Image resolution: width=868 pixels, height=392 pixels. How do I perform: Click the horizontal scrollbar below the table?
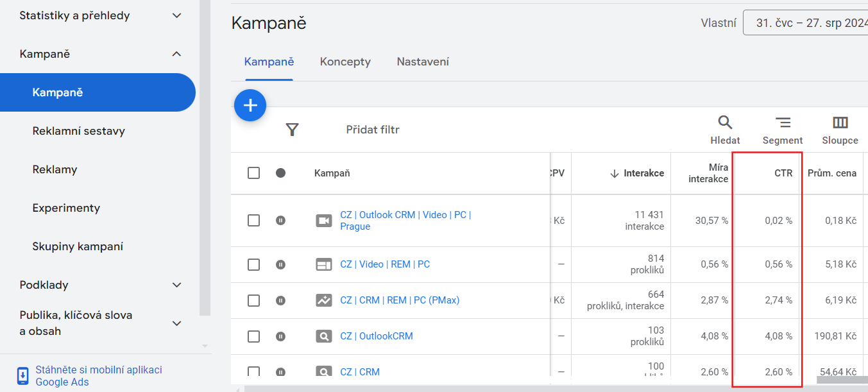coord(556,388)
